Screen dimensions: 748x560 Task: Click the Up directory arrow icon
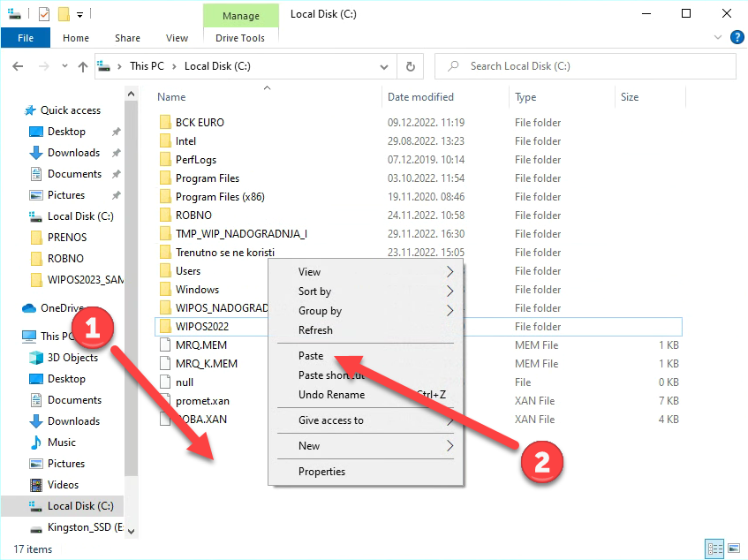pos(83,66)
